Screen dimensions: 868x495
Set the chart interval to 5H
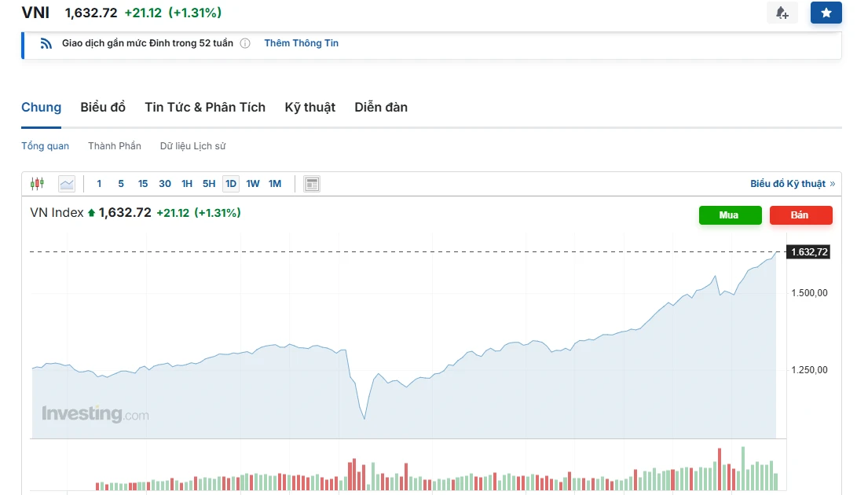(209, 184)
